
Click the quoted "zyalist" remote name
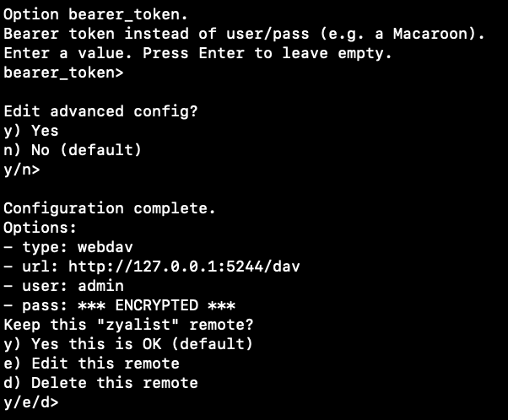tap(138, 325)
